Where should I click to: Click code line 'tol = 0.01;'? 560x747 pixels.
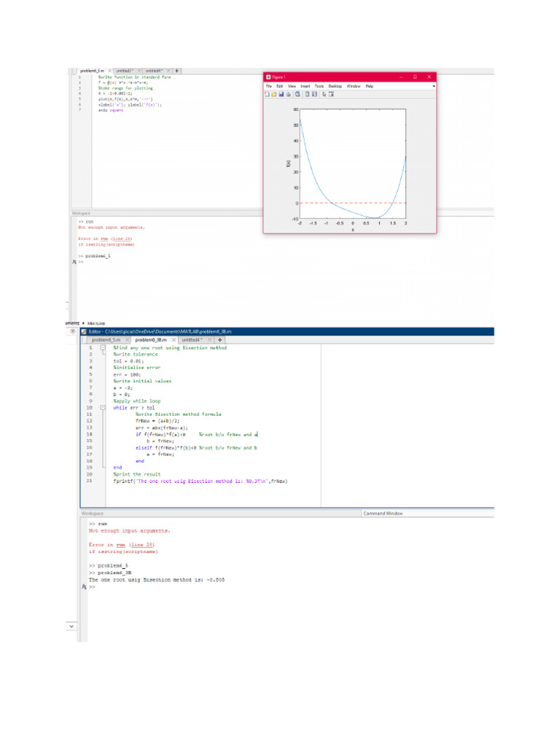coord(128,361)
